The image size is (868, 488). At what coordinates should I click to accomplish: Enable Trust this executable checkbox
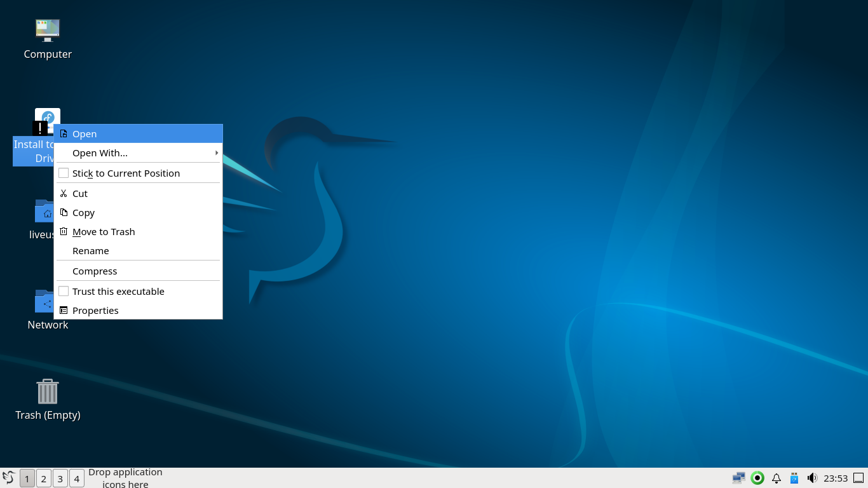point(64,292)
